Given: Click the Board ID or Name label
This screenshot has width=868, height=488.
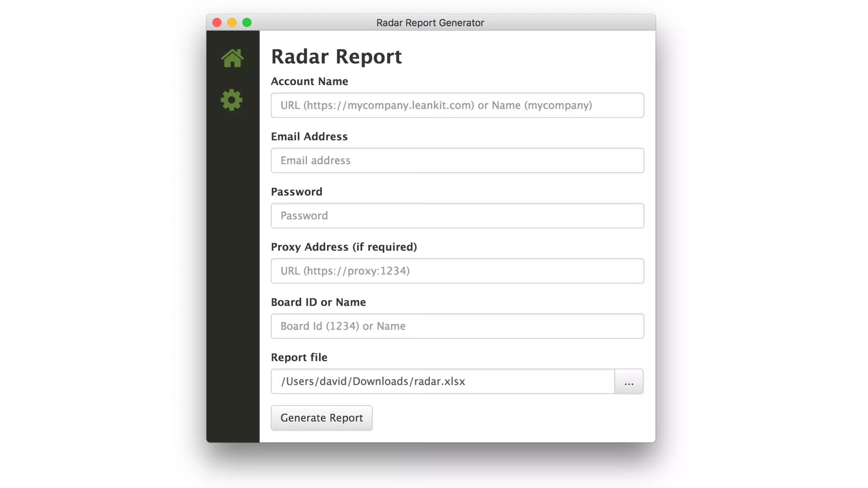Looking at the screenshot, I should (318, 302).
